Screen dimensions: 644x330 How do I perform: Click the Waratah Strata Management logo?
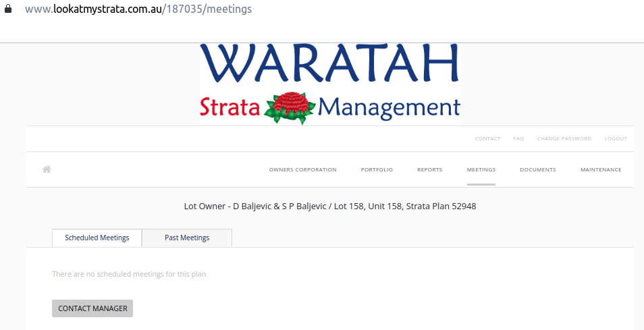[x=330, y=84]
